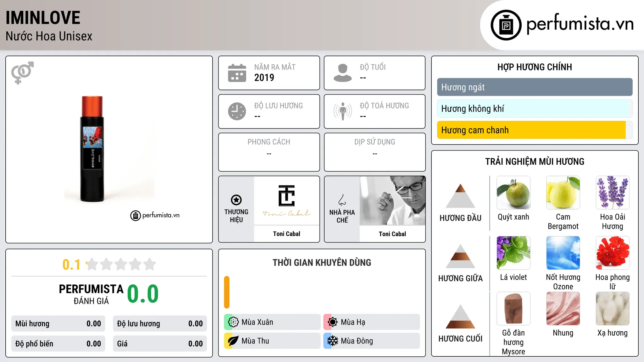The width and height of the screenshot is (644, 362).
Task: Open the Xạ hương musk image
Action: 613,309
